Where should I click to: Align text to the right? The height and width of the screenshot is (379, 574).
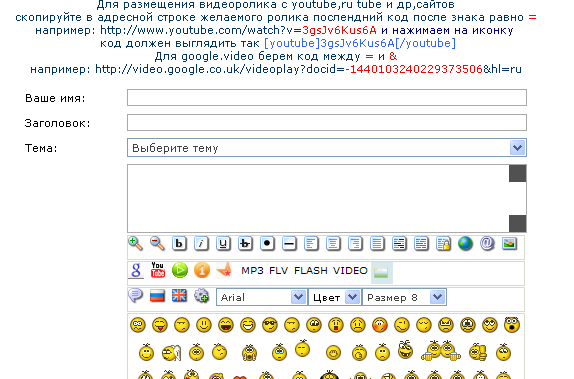click(x=355, y=244)
